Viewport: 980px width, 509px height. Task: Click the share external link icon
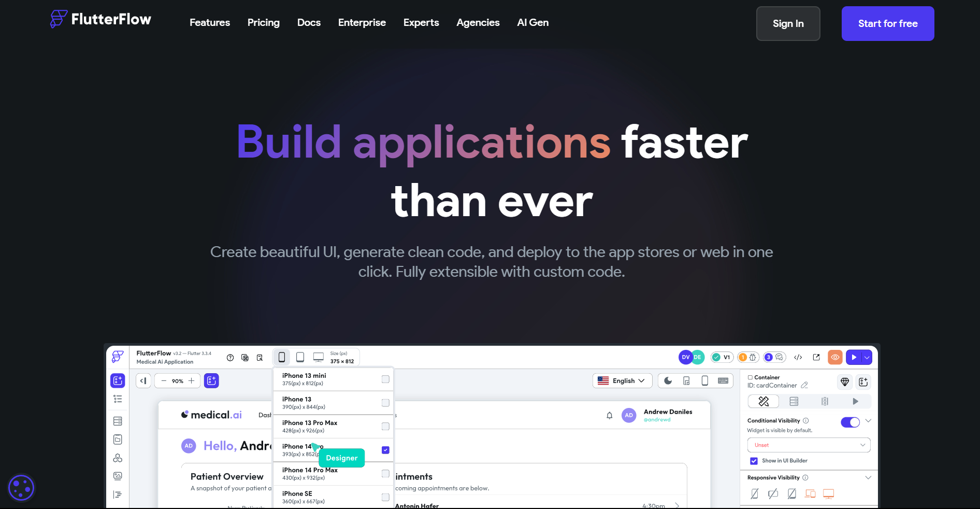tap(816, 357)
